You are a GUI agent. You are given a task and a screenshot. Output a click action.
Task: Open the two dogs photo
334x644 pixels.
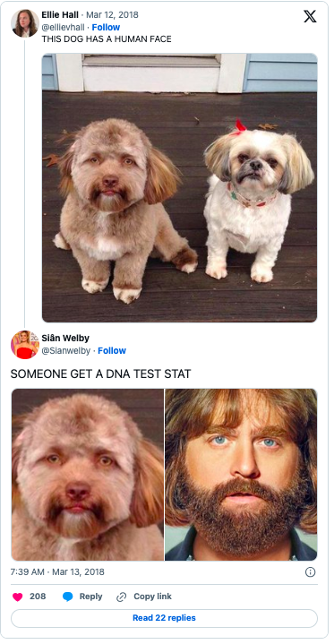[179, 188]
